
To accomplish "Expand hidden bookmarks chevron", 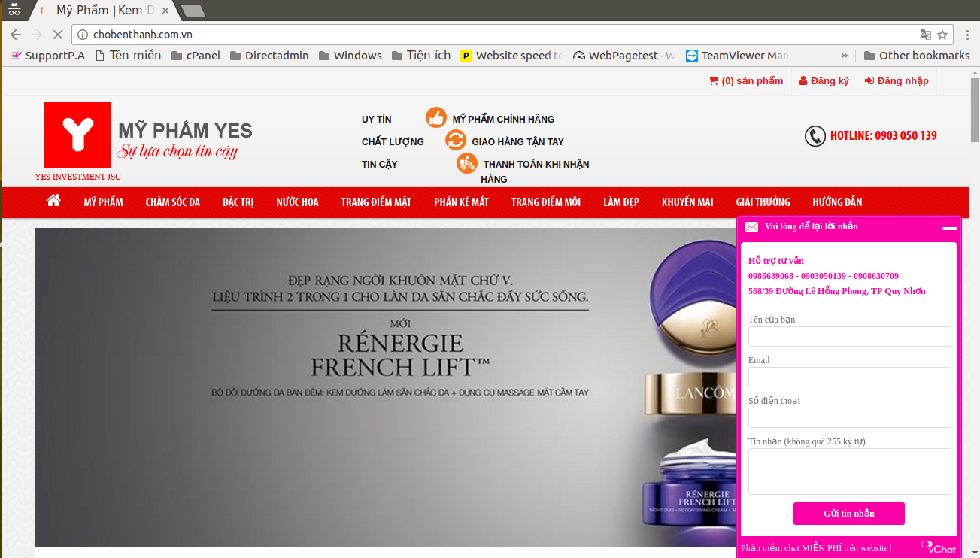I will [844, 56].
